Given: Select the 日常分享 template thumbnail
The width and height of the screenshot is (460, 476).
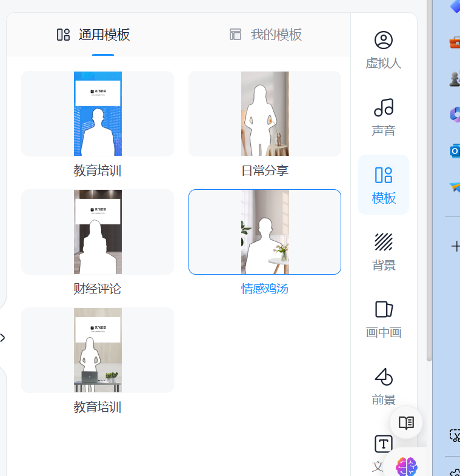Looking at the screenshot, I should coord(265,114).
